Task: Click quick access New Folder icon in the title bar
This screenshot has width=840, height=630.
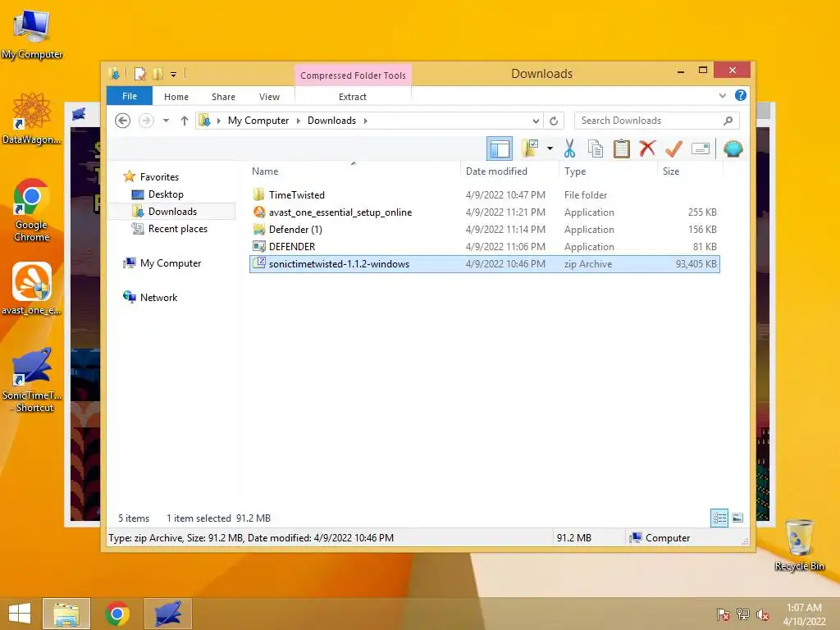Action: click(158, 74)
